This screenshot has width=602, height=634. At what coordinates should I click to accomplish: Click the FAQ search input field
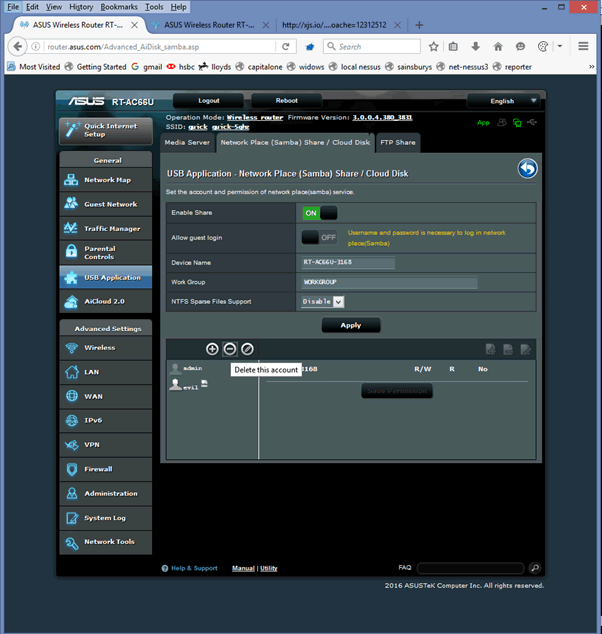(x=470, y=568)
